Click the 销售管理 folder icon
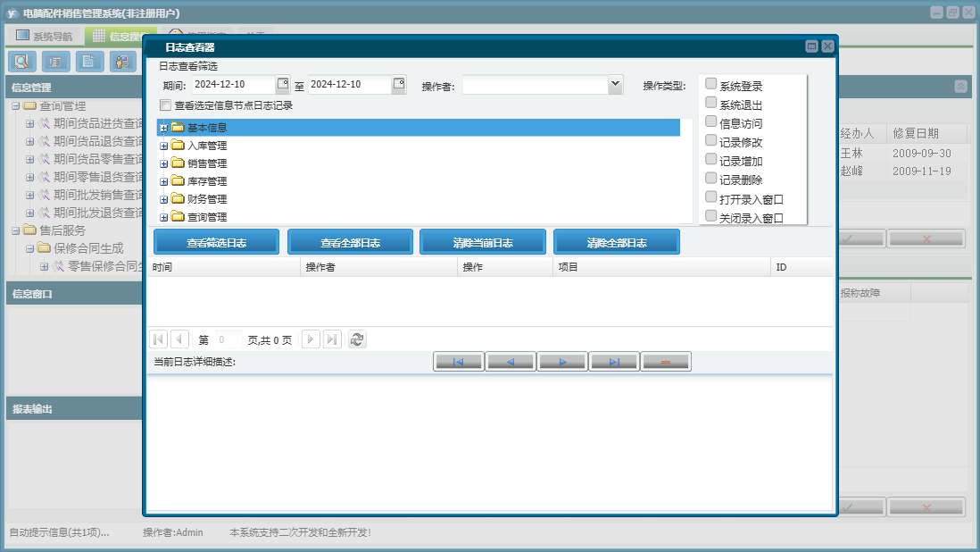This screenshot has height=552, width=980. click(179, 163)
